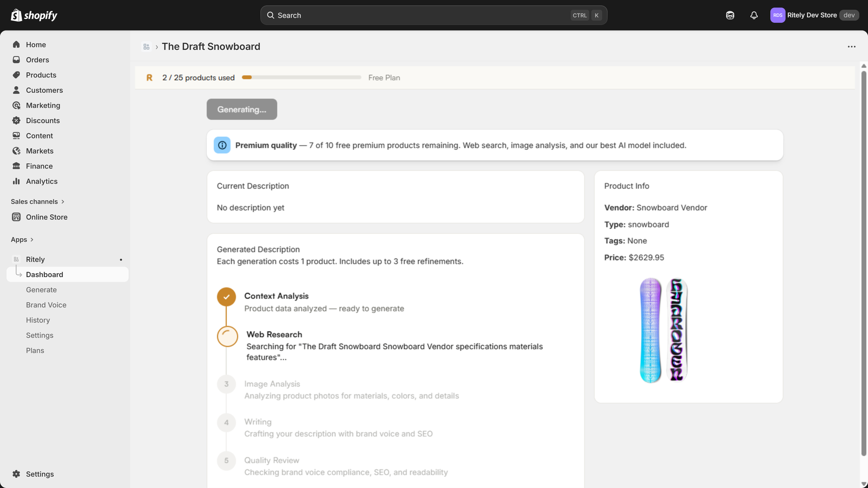Click the product usage progress bar
Screen dimensions: 868x488
[301, 77]
